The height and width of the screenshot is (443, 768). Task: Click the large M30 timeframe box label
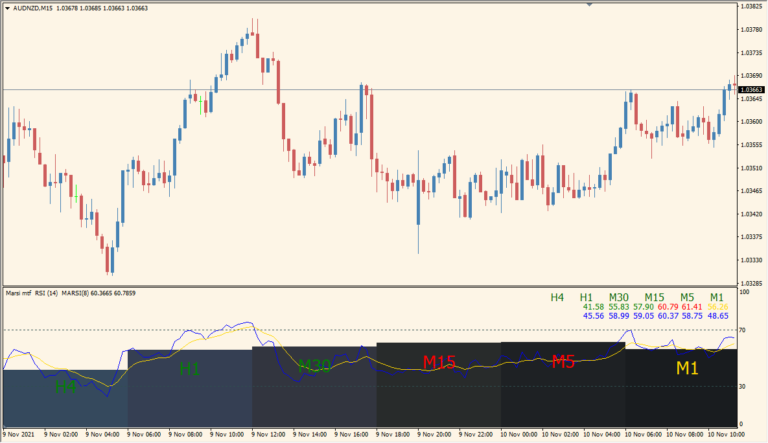[313, 366]
